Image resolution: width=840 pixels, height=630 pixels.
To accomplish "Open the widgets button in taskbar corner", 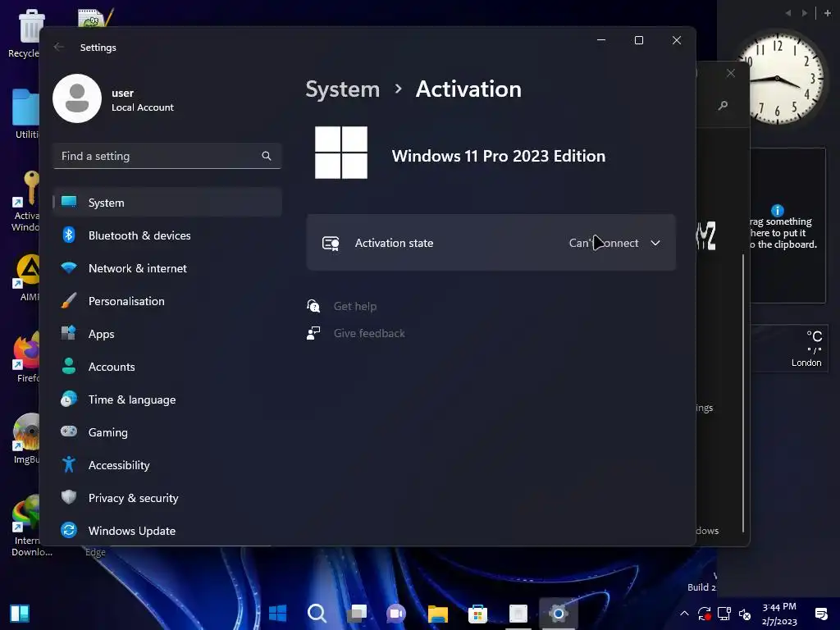I will tap(20, 614).
